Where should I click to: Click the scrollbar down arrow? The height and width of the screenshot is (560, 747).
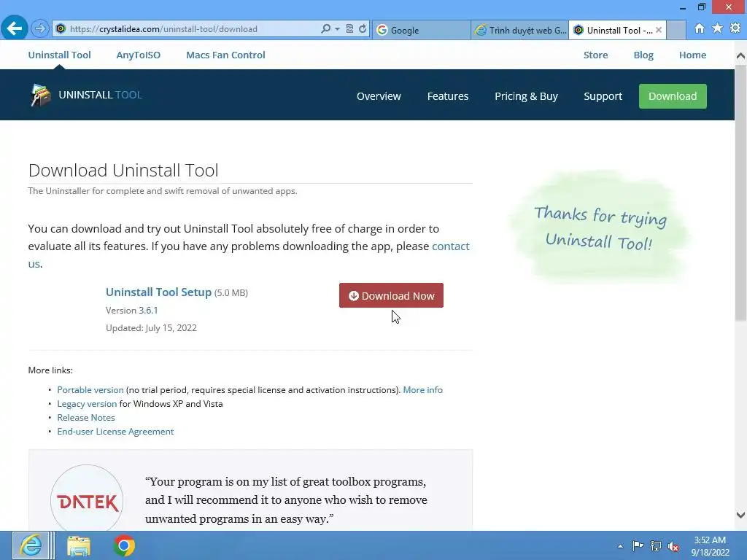click(x=740, y=515)
